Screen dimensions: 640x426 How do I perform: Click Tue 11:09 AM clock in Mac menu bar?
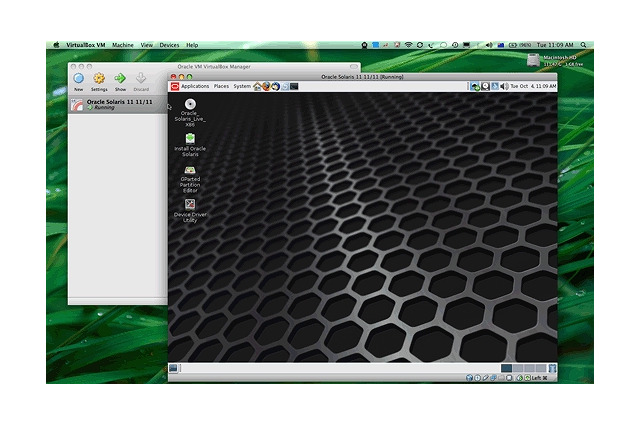555,45
